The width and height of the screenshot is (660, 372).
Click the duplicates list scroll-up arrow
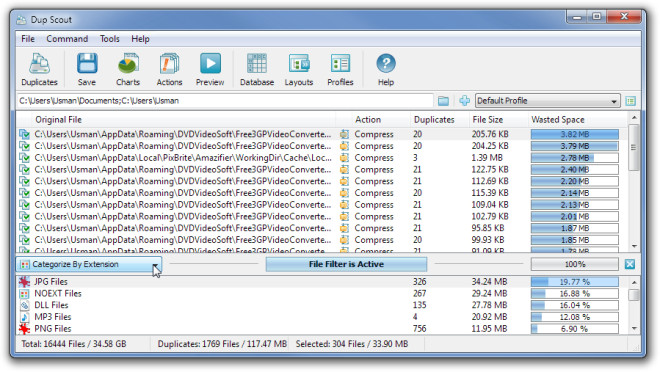pos(634,117)
